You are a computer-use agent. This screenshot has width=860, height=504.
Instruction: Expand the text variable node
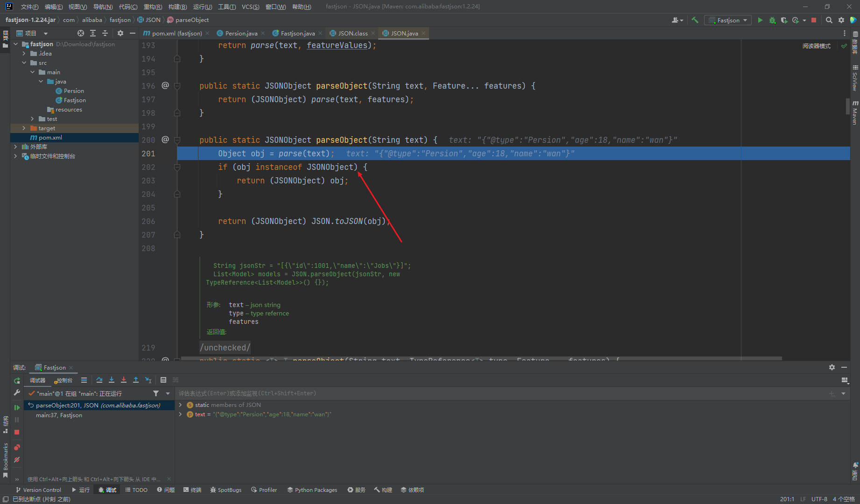180,414
